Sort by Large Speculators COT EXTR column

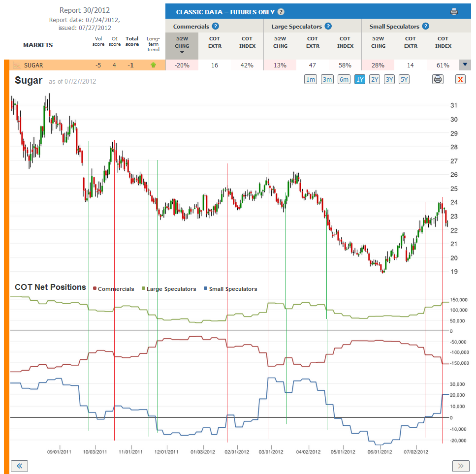(x=313, y=42)
